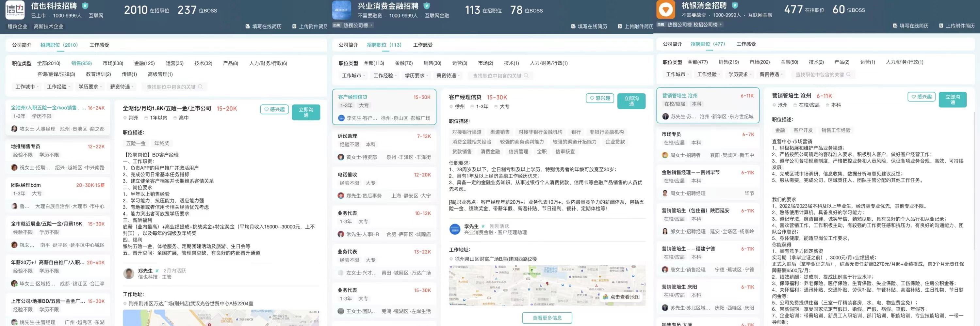
Task: Switch to the 公司简介 tab
Action: [22, 45]
